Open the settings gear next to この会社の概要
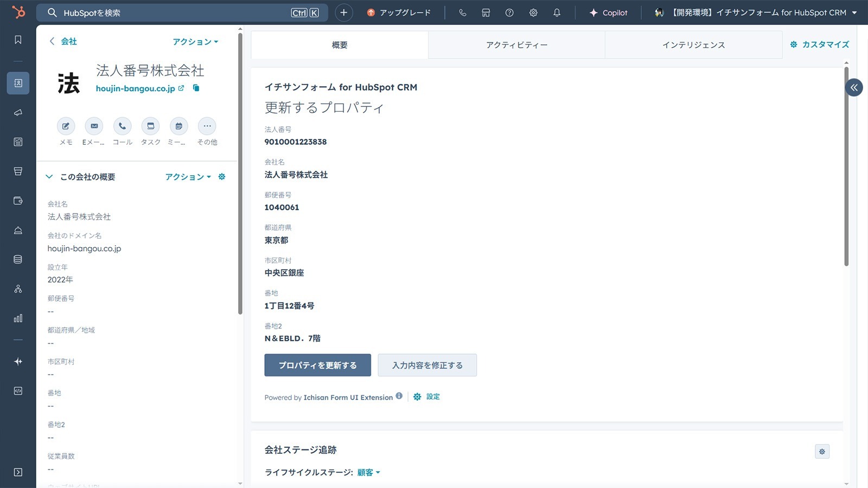The height and width of the screenshot is (488, 868). click(x=222, y=176)
